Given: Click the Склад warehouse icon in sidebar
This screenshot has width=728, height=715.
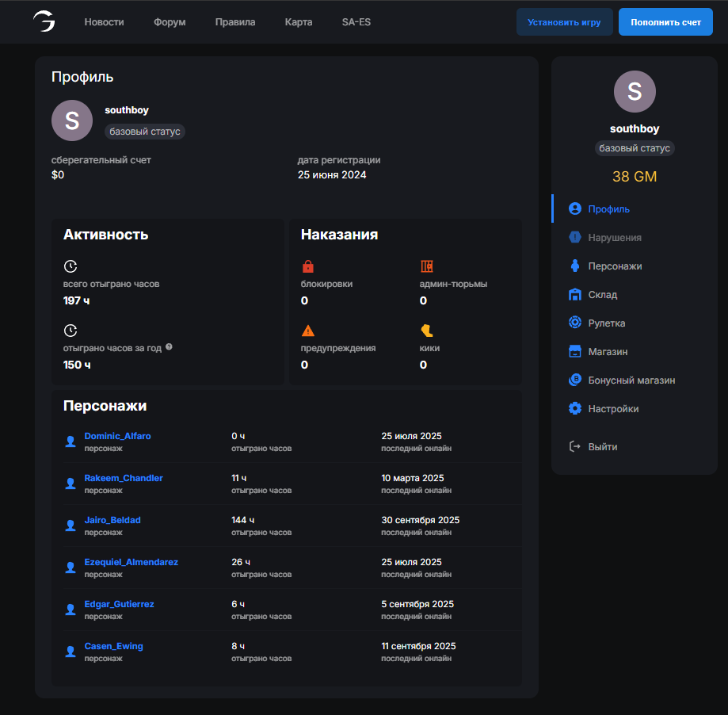Looking at the screenshot, I should pos(575,295).
